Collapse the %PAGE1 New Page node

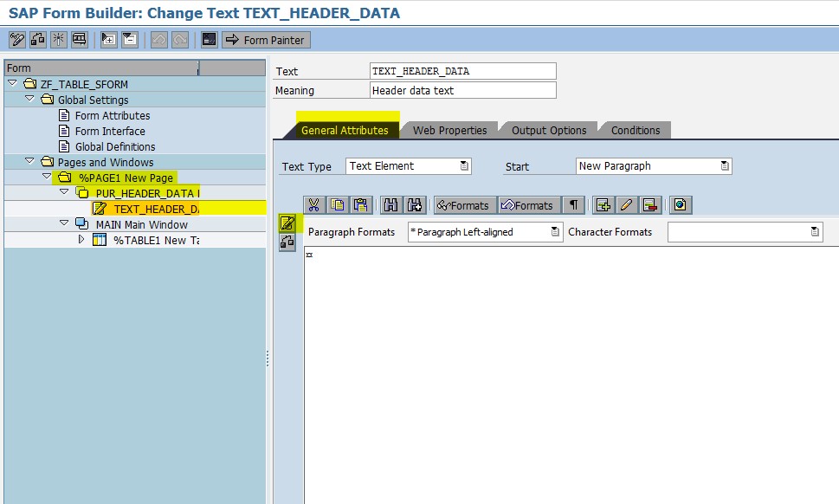pos(47,177)
